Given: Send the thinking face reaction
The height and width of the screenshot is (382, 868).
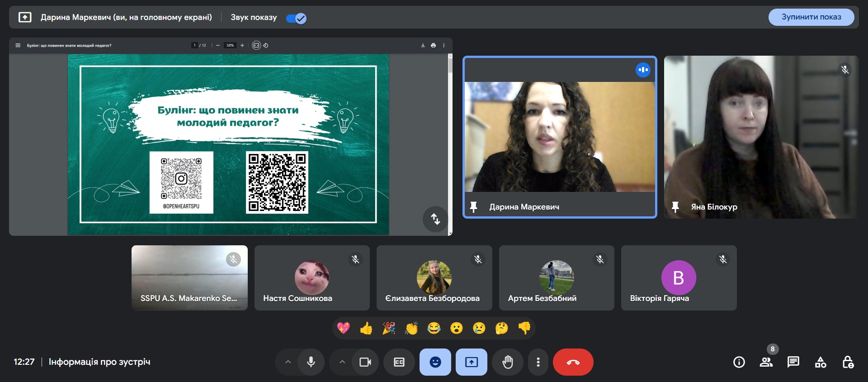Looking at the screenshot, I should coord(502,328).
